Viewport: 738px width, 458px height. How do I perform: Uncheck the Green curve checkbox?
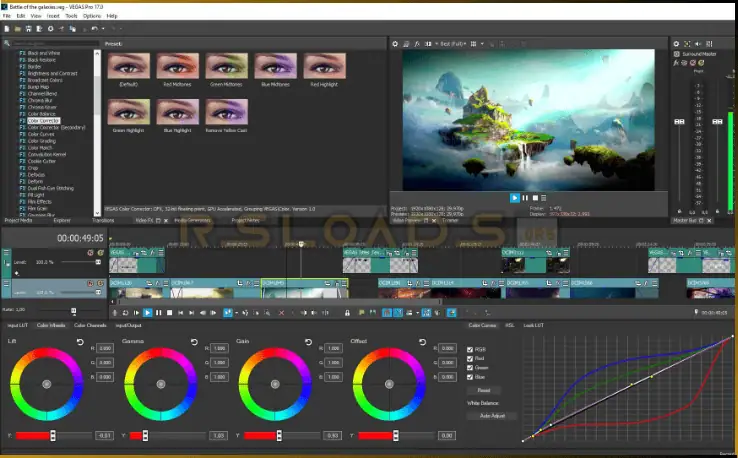(470, 368)
